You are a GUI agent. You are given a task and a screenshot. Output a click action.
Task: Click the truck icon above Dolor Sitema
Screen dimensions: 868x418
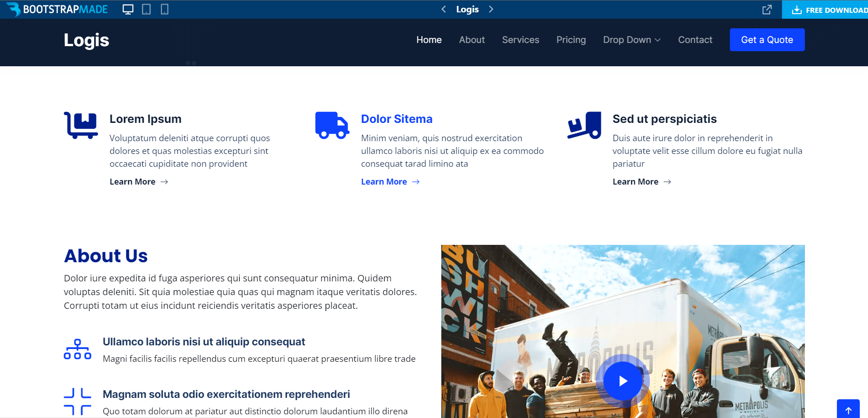click(332, 124)
